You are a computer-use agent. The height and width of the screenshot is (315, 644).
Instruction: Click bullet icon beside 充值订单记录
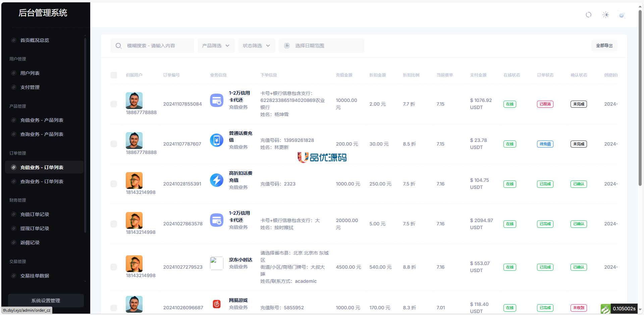click(x=14, y=214)
